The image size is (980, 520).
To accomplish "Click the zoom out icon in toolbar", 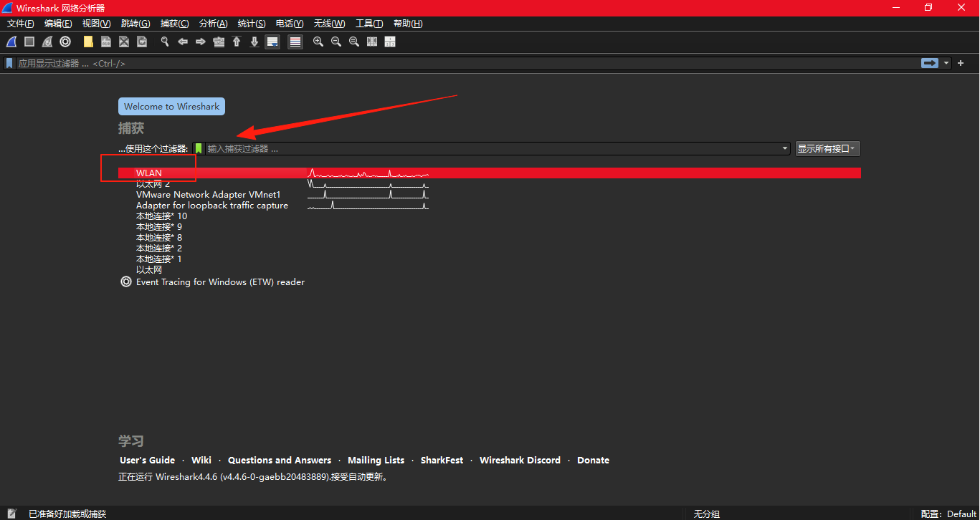I will (336, 42).
